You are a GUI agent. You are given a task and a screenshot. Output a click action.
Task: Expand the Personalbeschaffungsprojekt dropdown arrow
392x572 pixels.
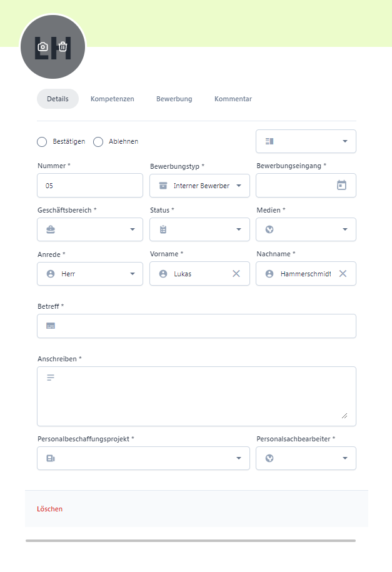click(239, 458)
